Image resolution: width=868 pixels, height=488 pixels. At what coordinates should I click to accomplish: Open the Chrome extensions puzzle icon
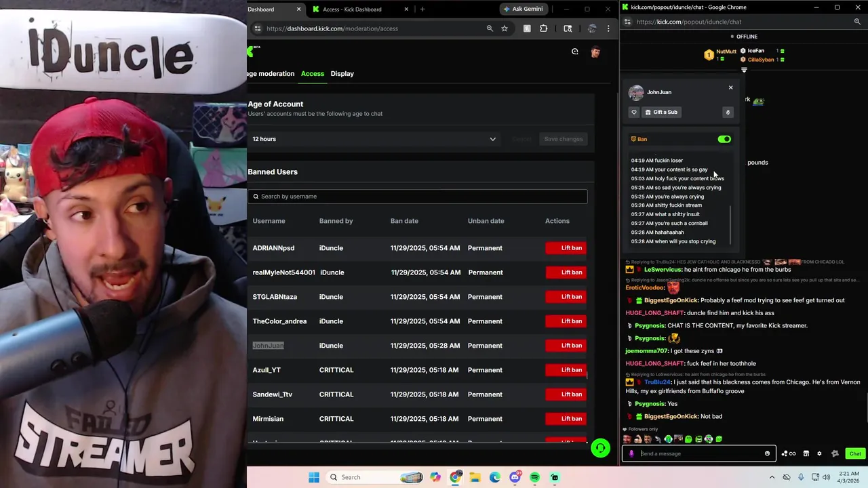pos(543,28)
